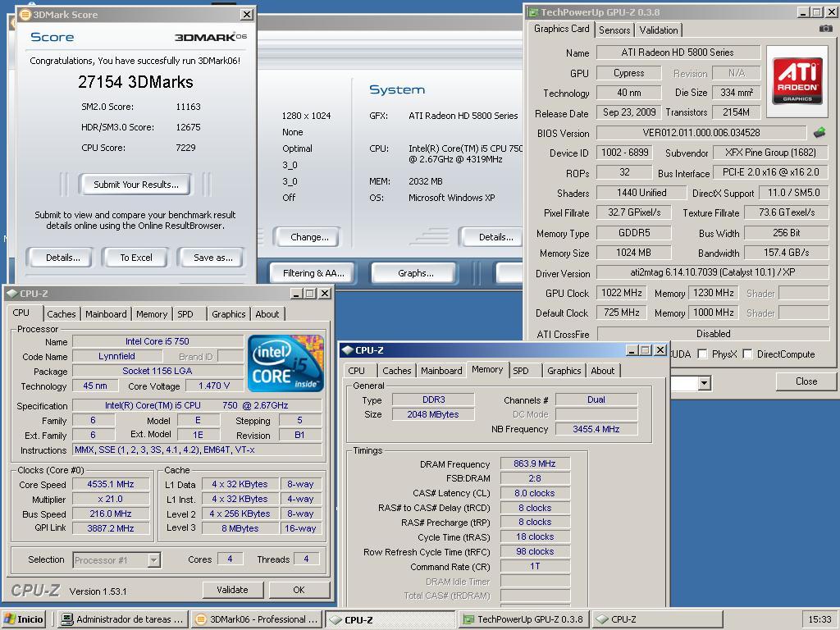The height and width of the screenshot is (630, 840).
Task: Click the taskbar clock showing 15:33
Action: pyautogui.click(x=819, y=619)
